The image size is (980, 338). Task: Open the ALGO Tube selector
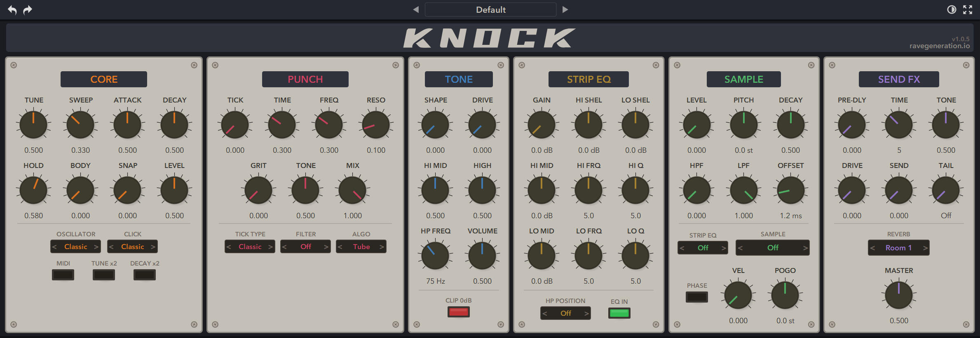click(361, 247)
